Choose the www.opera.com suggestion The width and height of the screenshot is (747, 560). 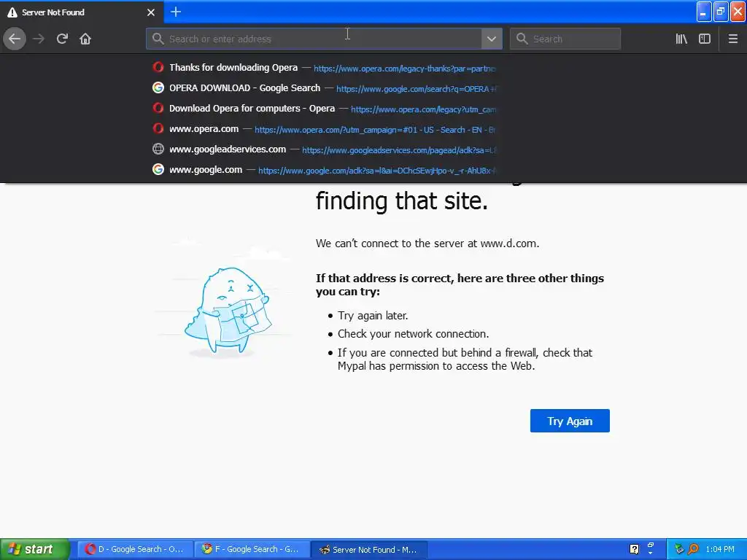tap(324, 129)
